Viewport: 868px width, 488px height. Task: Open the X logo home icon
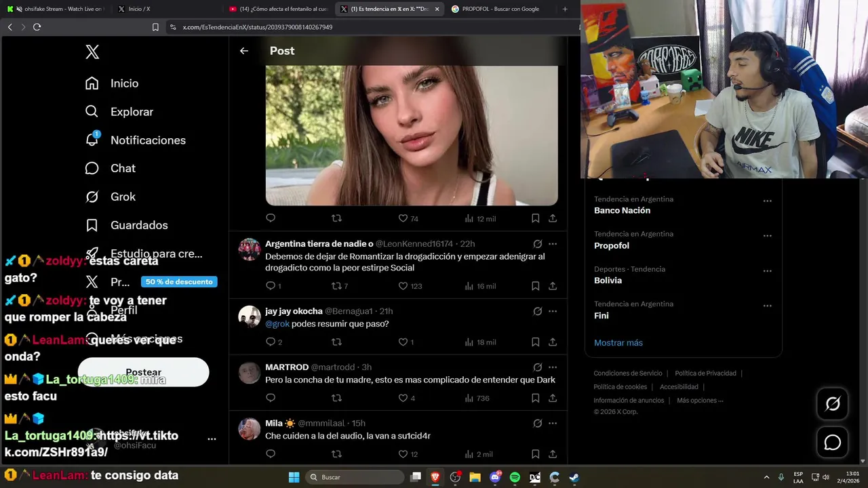tap(92, 52)
